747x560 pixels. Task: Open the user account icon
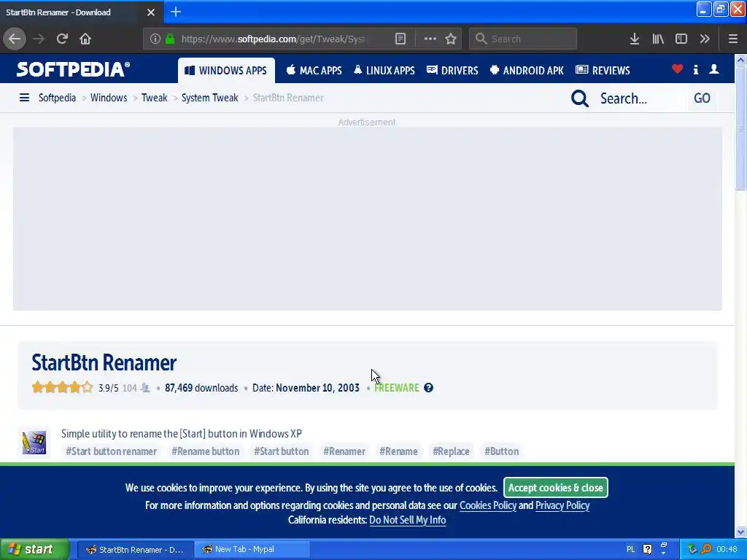click(713, 69)
